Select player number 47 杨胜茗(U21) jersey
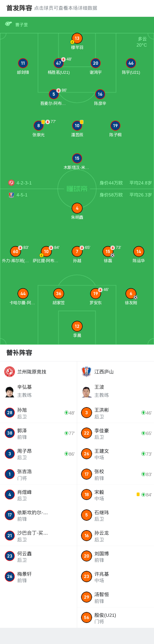The height and width of the screenshot is (644, 154). click(x=58, y=63)
